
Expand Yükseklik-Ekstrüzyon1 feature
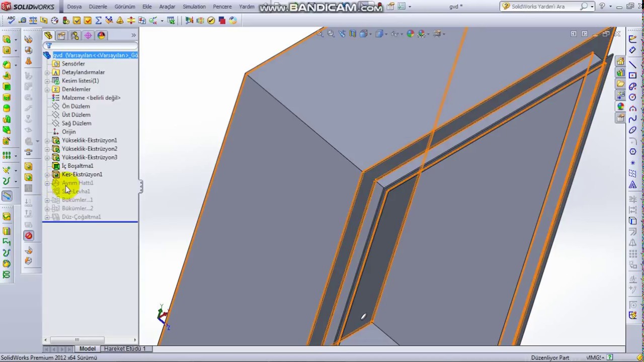[x=47, y=141]
